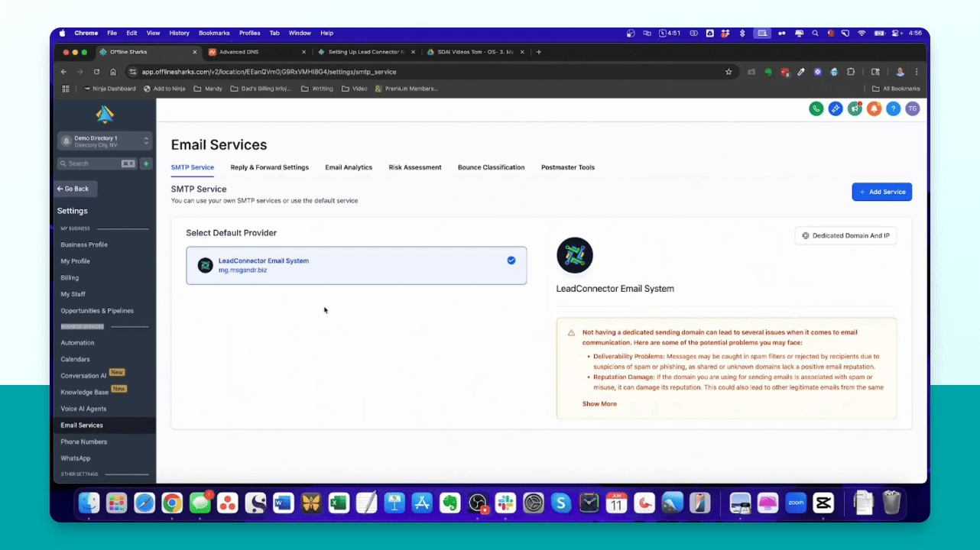Switch to Setting Up Lead Connector browser tab
Screen dimensions: 980x550
[365, 52]
